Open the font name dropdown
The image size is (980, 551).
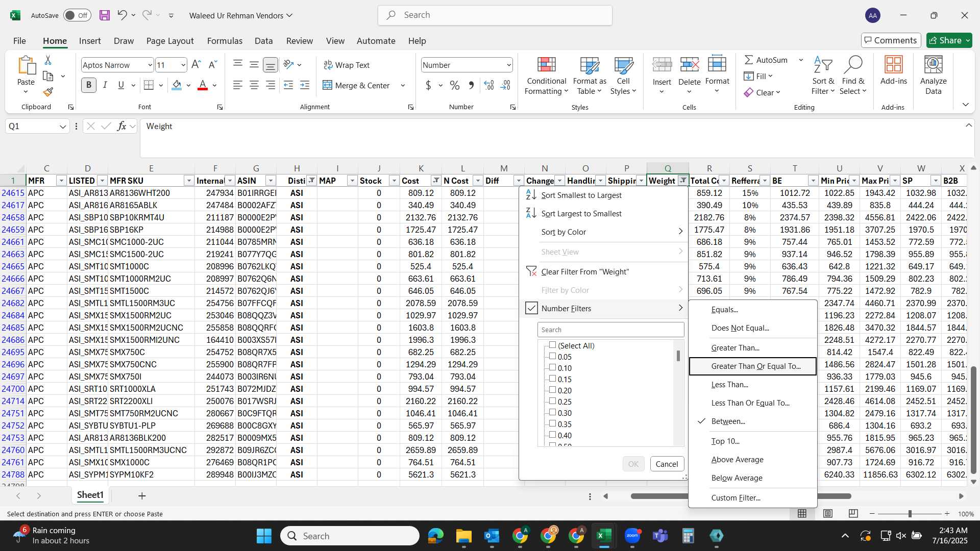pyautogui.click(x=150, y=65)
